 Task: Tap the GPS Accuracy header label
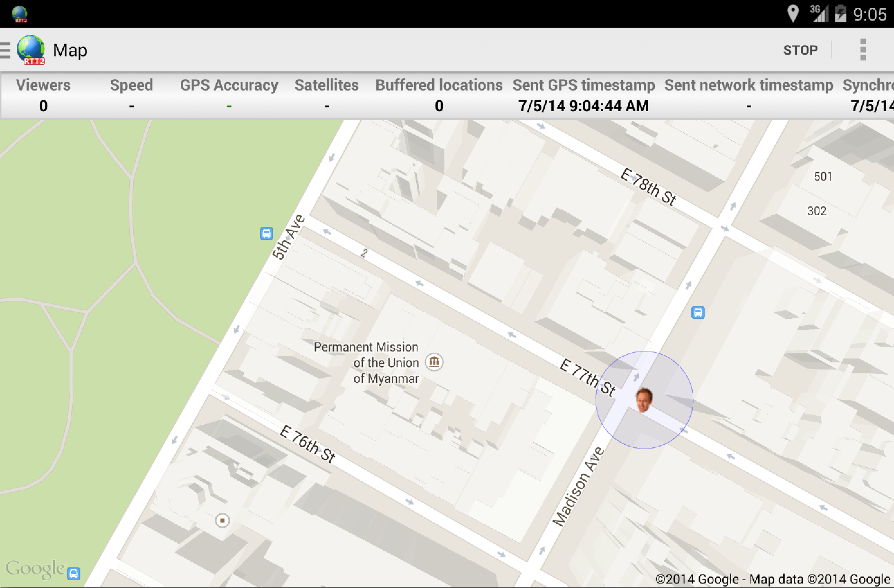pos(229,85)
